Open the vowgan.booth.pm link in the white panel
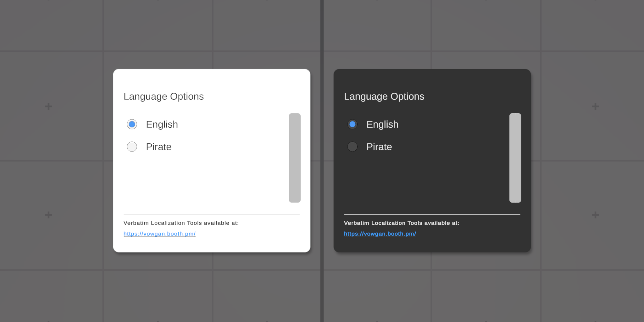This screenshot has width=644, height=322. click(159, 234)
